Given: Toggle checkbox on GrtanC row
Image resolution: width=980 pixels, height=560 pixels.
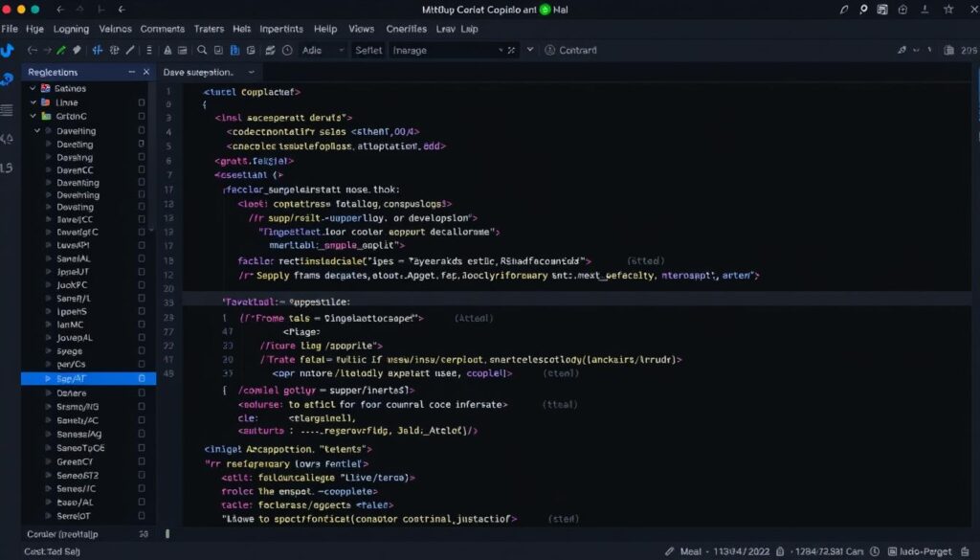Looking at the screenshot, I should [x=142, y=116].
